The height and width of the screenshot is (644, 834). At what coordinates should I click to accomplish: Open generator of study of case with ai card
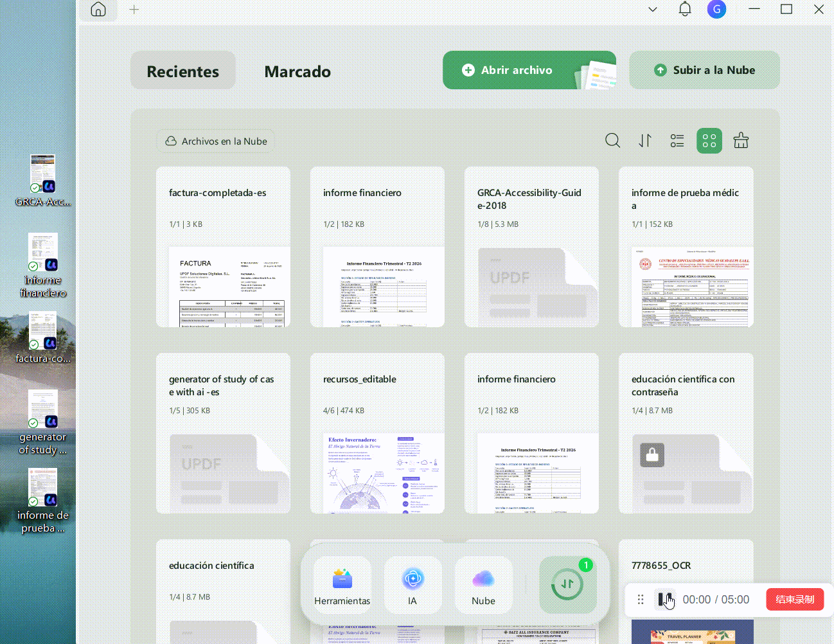point(224,433)
